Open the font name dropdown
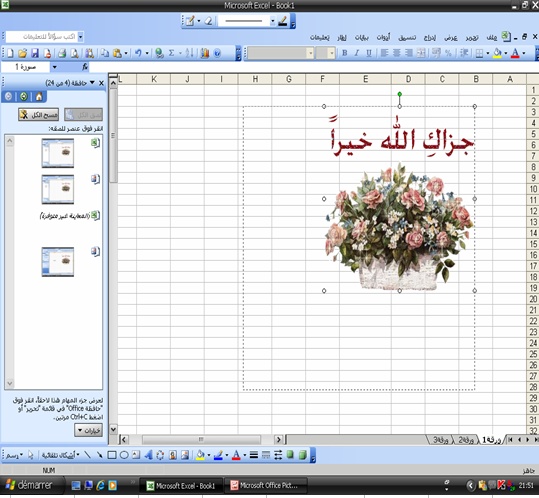 coord(310,53)
